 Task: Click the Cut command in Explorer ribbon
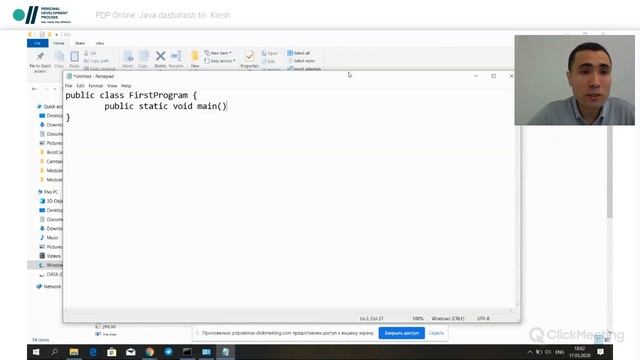pyautogui.click(x=90, y=53)
